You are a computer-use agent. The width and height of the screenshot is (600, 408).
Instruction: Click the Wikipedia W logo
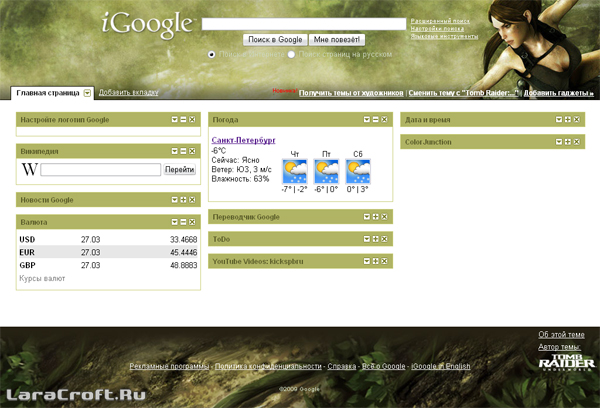pos(29,169)
